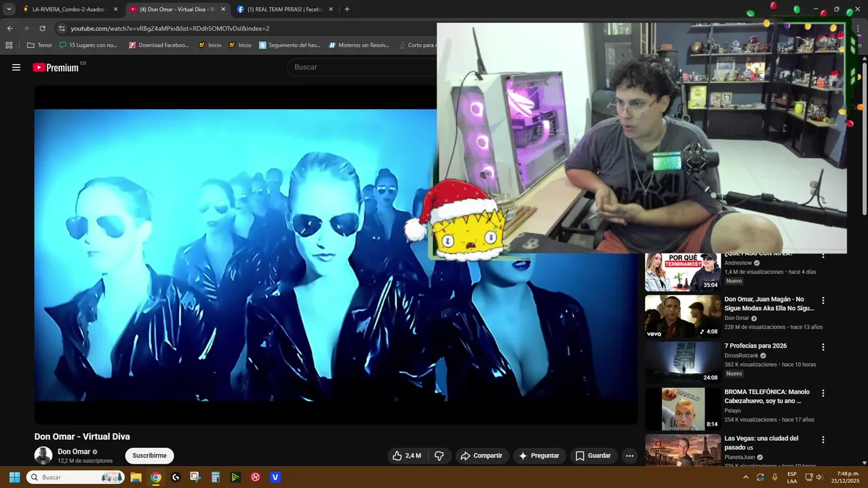Click the tray microphone icon
Image resolution: width=868 pixels, height=488 pixels.
[x=774, y=477]
